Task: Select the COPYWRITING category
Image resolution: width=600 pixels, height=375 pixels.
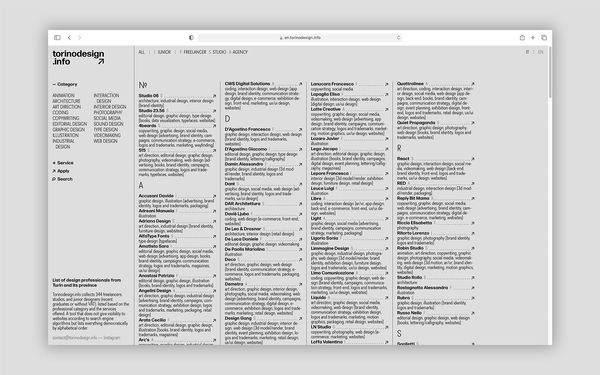Action: point(66,119)
